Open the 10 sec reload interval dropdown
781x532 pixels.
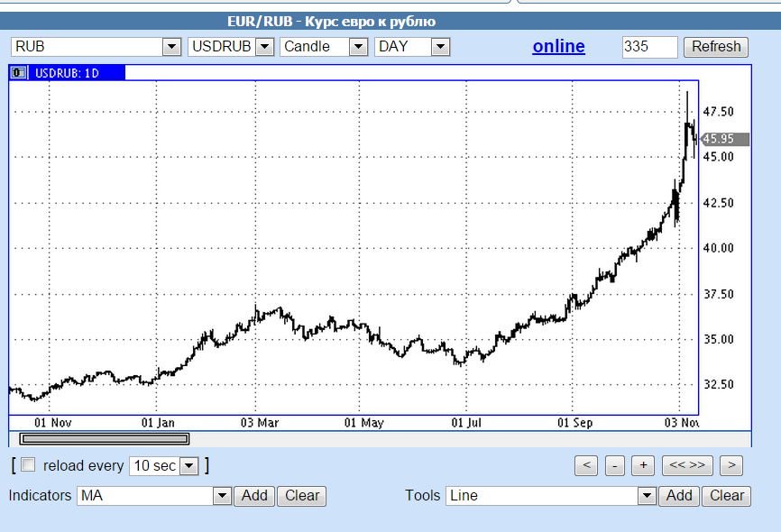click(188, 466)
